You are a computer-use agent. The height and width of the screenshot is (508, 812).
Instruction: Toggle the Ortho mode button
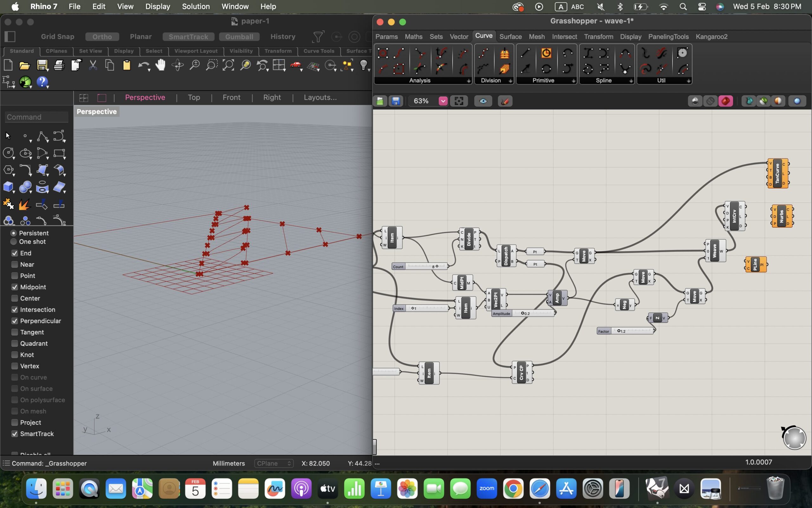102,37
